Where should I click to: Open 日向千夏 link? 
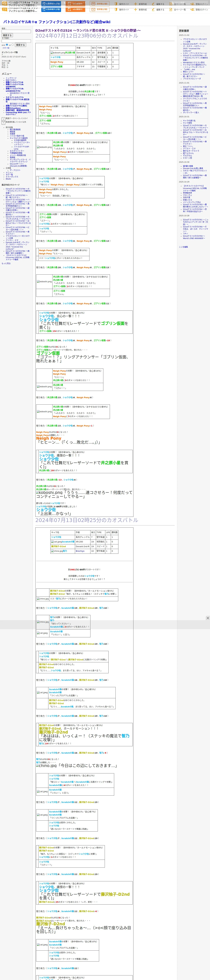(186, 197)
